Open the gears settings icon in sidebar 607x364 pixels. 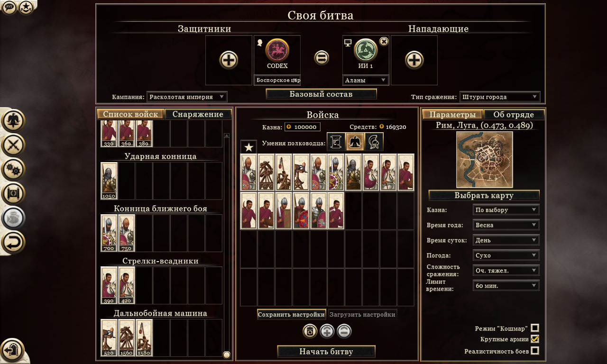(x=13, y=169)
